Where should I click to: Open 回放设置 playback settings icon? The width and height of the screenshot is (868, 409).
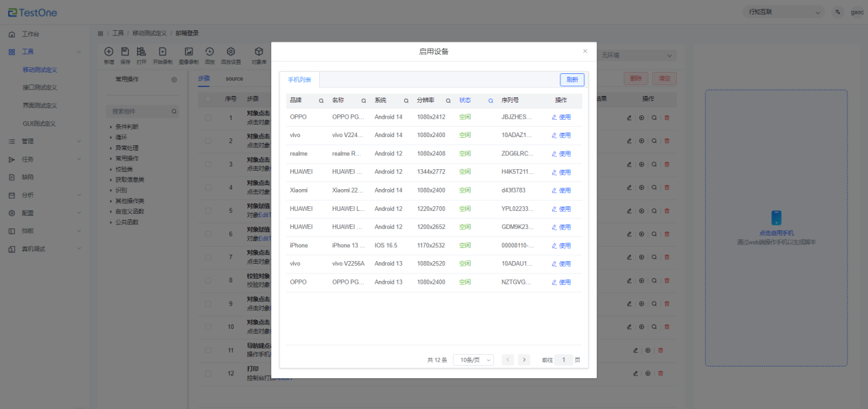click(x=231, y=51)
